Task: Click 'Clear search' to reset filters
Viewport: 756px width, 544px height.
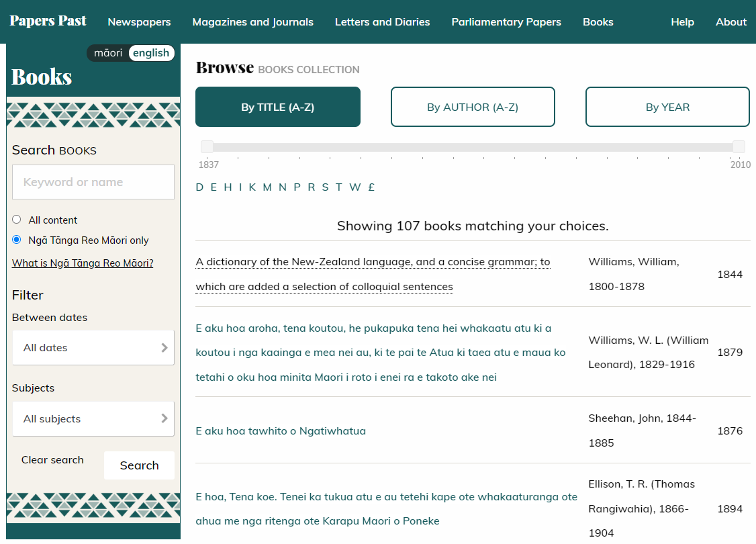Action: click(52, 459)
